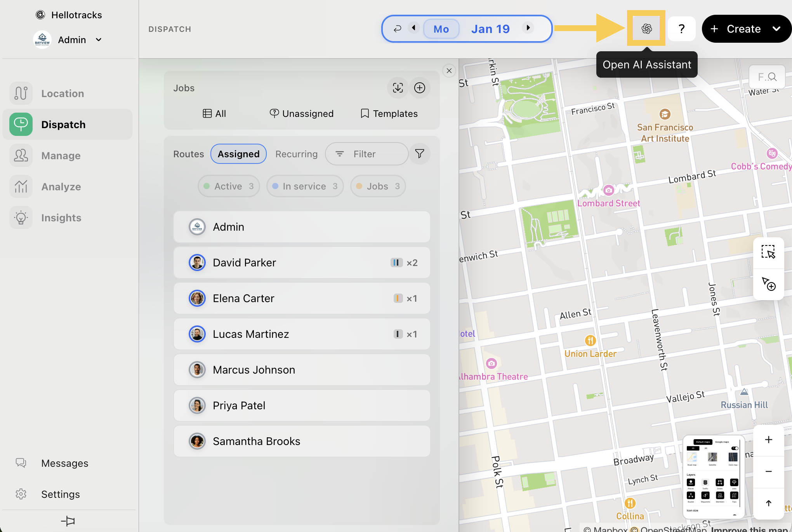Open the AI Assistant icon
The image size is (792, 532).
click(646, 29)
